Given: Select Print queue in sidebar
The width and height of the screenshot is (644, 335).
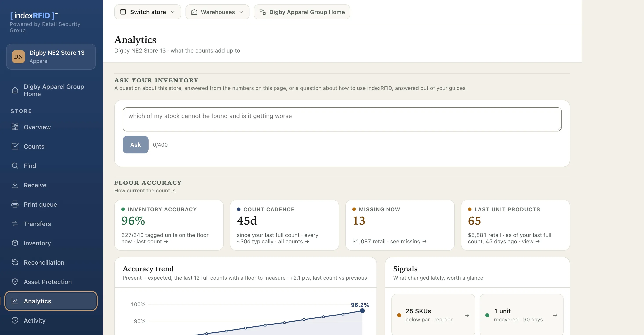Looking at the screenshot, I should coord(51,204).
